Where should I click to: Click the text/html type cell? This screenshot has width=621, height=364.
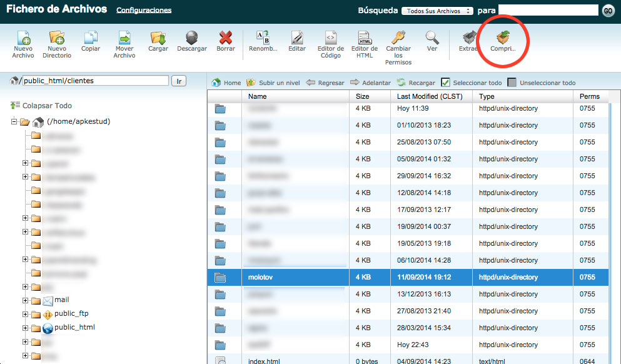[492, 361]
